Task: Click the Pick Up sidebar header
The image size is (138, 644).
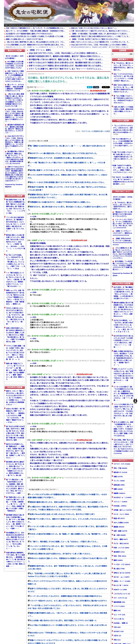Action: (123, 191)
